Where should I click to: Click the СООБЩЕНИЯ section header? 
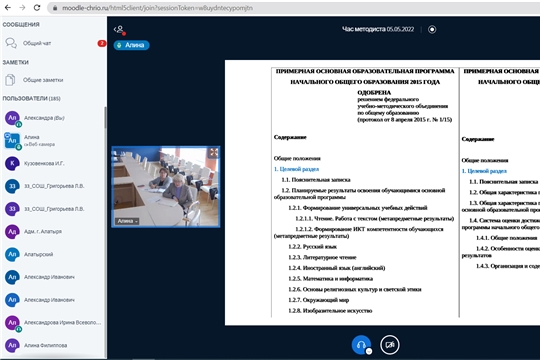[x=21, y=24]
